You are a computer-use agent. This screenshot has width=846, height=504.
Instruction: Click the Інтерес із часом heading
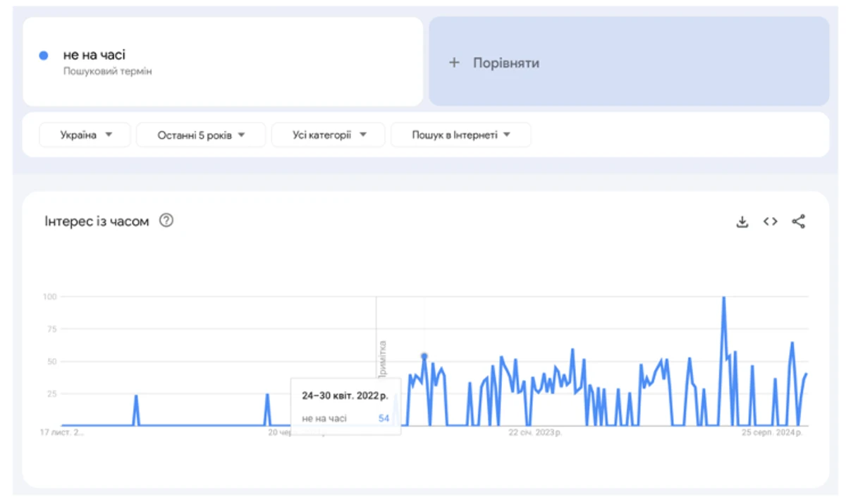(x=97, y=221)
